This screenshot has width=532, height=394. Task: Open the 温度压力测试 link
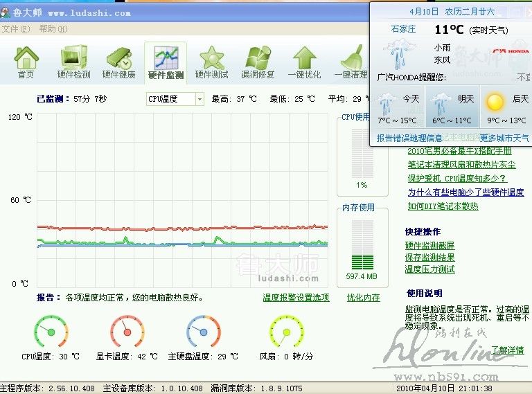tap(429, 269)
